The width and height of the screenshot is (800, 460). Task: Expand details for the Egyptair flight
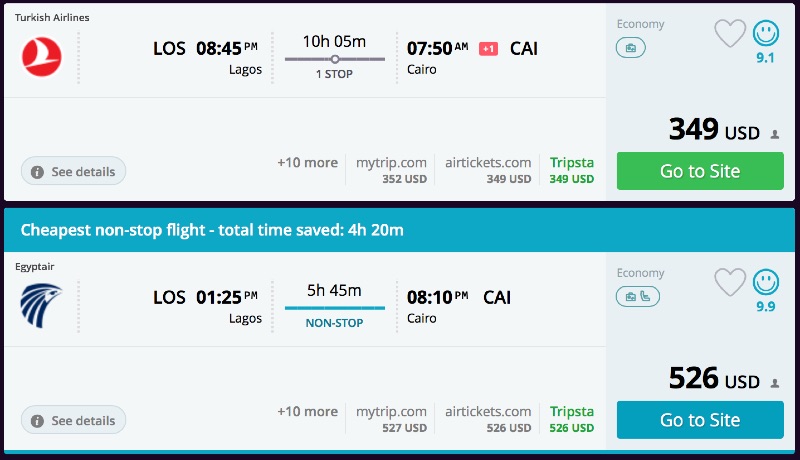(x=73, y=421)
